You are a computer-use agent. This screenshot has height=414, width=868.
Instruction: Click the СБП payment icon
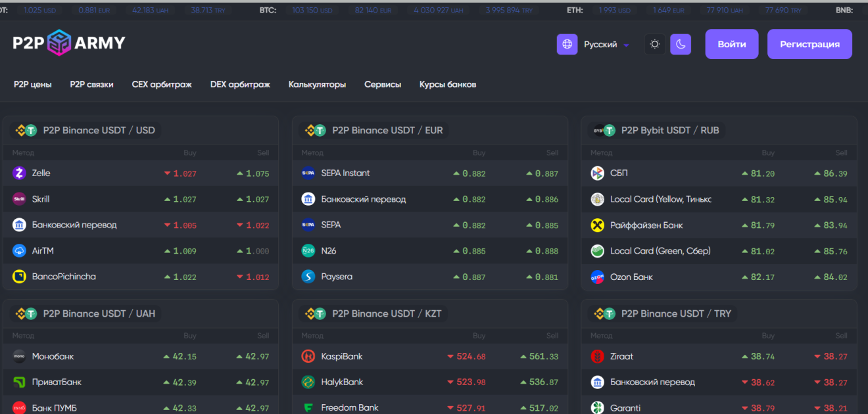tap(598, 173)
